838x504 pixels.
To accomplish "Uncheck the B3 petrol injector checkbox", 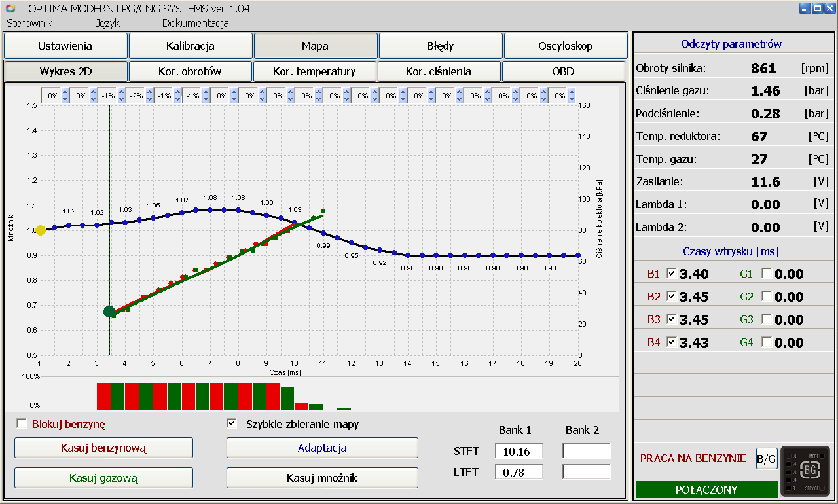I will [671, 319].
